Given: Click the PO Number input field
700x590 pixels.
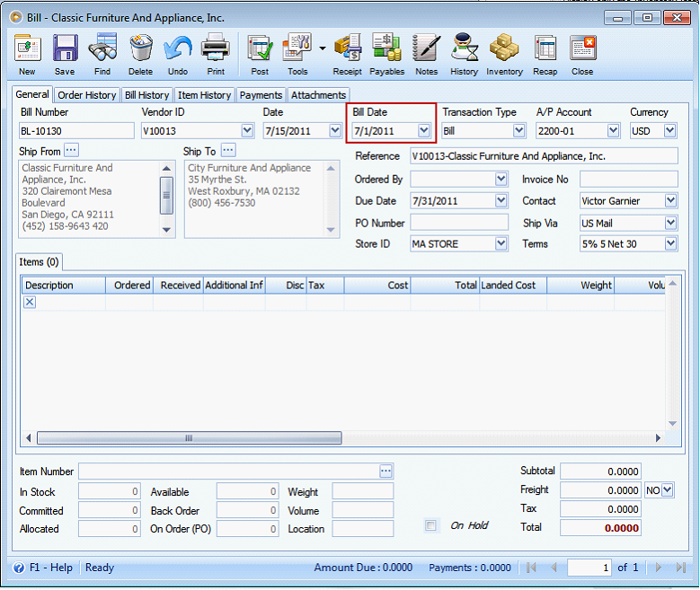Looking at the screenshot, I should [459, 222].
